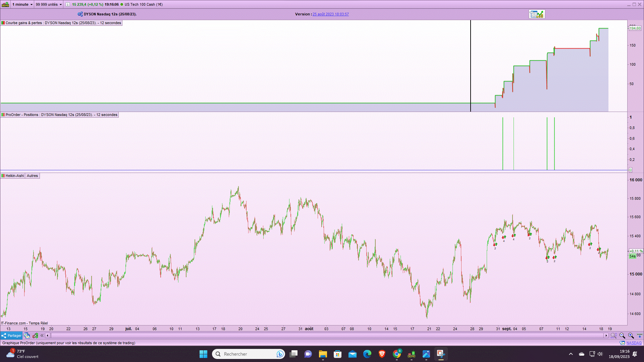Click the horizontal scrollbar left arrow

tap(48, 336)
